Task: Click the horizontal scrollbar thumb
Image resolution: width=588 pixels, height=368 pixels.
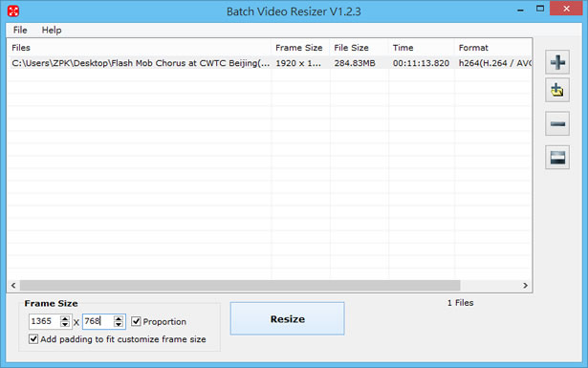Action: pyautogui.click(x=240, y=286)
